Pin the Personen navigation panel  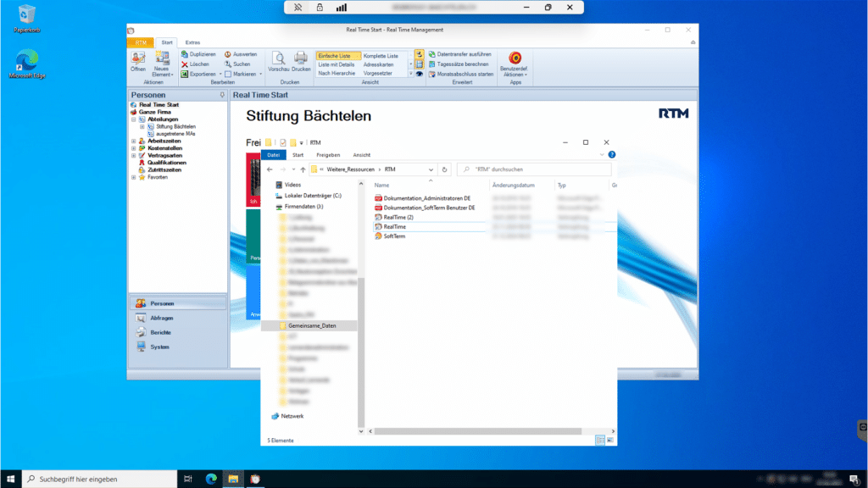pos(222,95)
